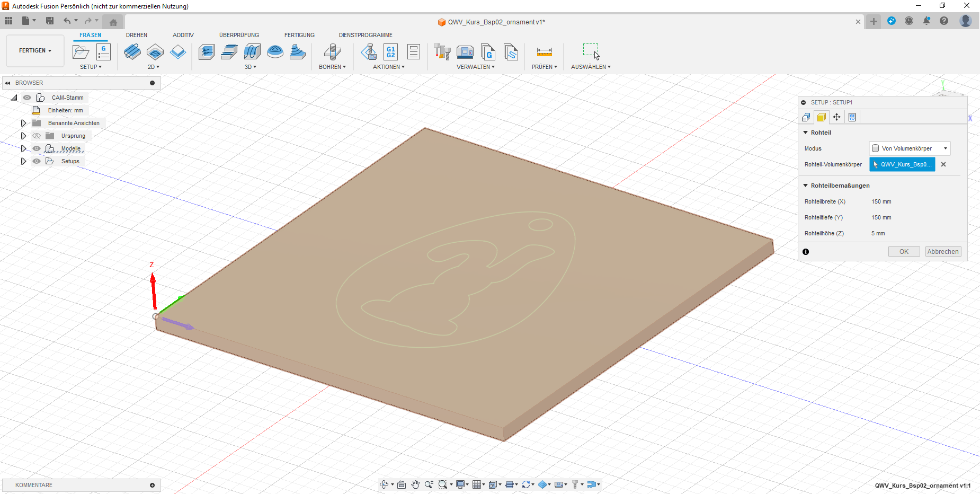The image size is (980, 494).
Task: Click the measure ruler icon above PRÜFEN
Action: pyautogui.click(x=544, y=52)
